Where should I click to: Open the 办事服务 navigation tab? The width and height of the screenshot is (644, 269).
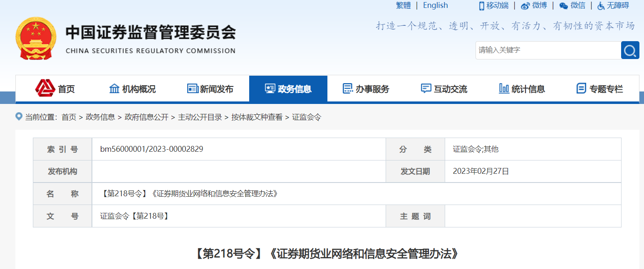coord(366,89)
